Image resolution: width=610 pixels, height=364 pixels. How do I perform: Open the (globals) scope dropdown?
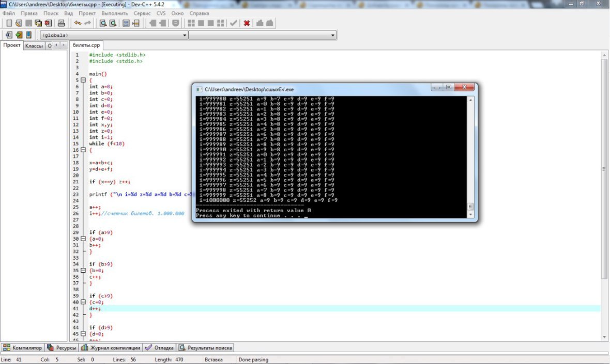point(185,36)
